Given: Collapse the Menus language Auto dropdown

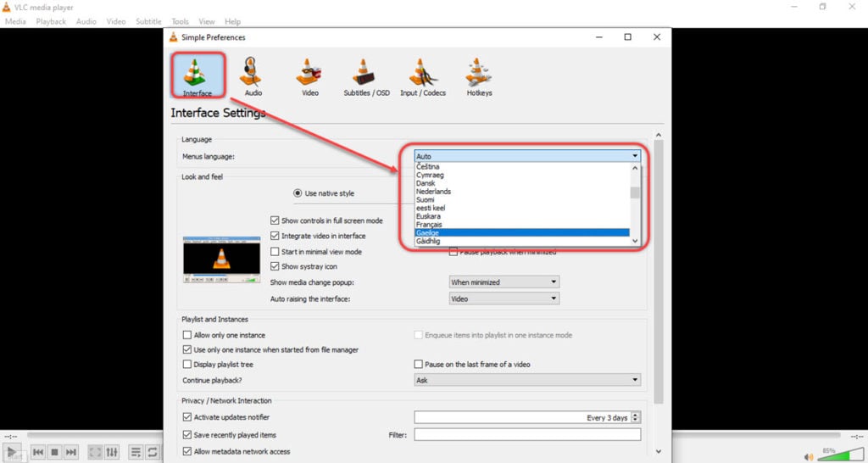Looking at the screenshot, I should (527, 156).
